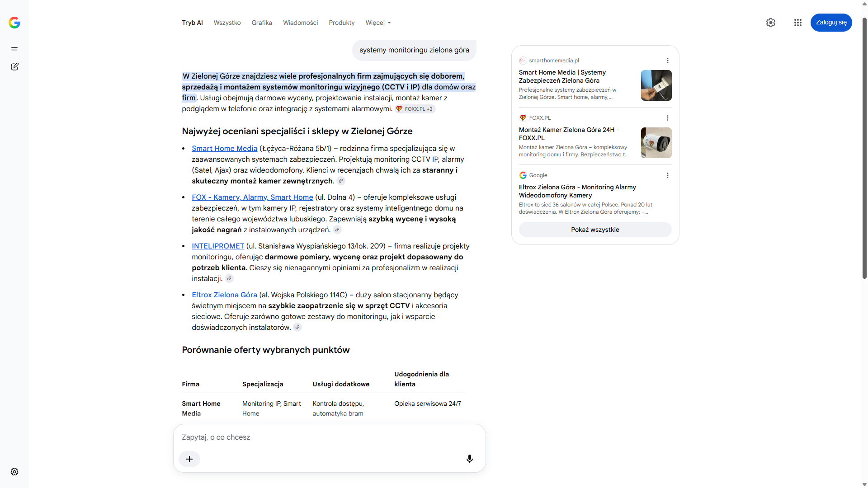Open sidebar settings gear at bottom left
This screenshot has width=868, height=488.
tap(14, 472)
